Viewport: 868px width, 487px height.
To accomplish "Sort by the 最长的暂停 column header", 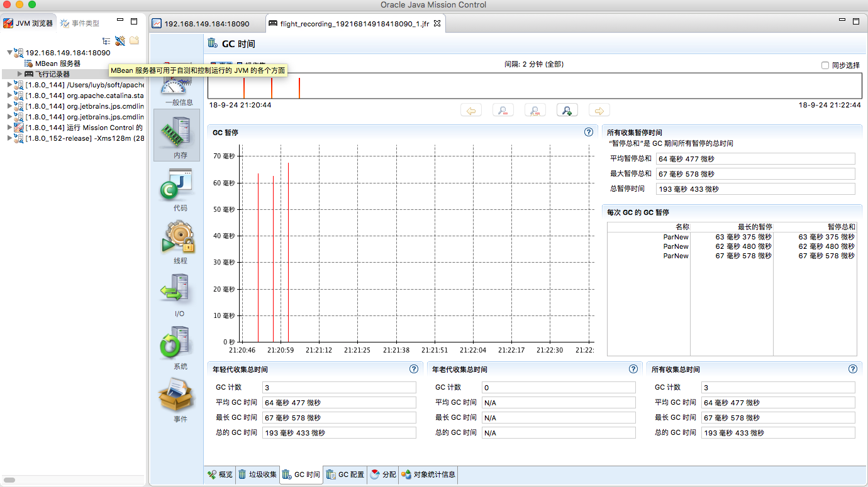I will pyautogui.click(x=732, y=226).
